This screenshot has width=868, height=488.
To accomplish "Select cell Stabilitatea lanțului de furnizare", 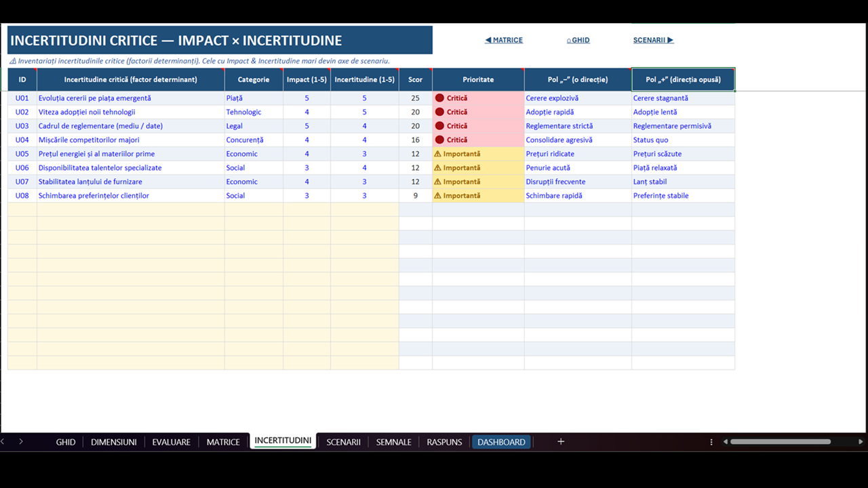I will [x=131, y=182].
